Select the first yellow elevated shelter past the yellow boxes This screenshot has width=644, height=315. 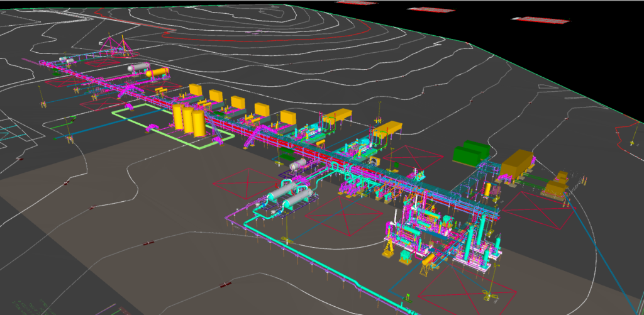(x=339, y=115)
